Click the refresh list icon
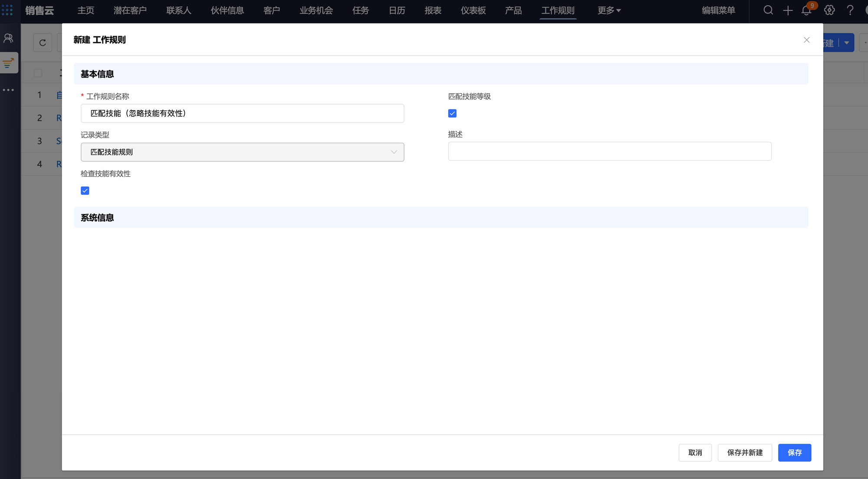 [43, 43]
